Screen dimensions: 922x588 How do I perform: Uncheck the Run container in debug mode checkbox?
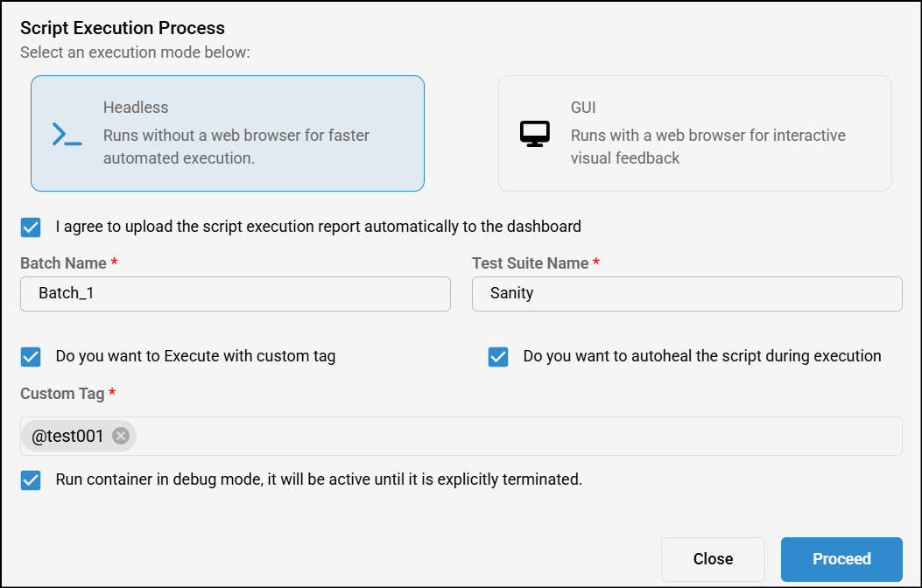(x=31, y=480)
